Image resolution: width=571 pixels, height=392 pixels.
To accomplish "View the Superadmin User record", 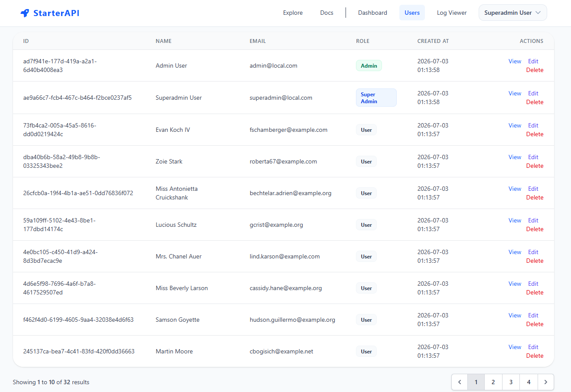I will 515,93.
